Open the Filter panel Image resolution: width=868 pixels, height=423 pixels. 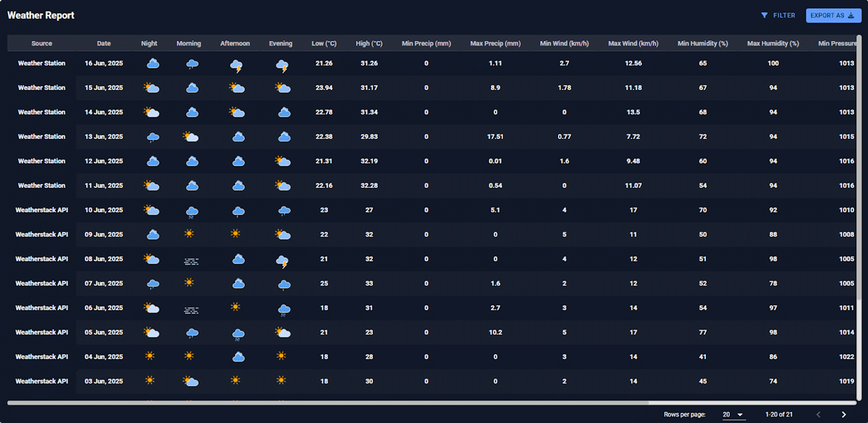[778, 15]
